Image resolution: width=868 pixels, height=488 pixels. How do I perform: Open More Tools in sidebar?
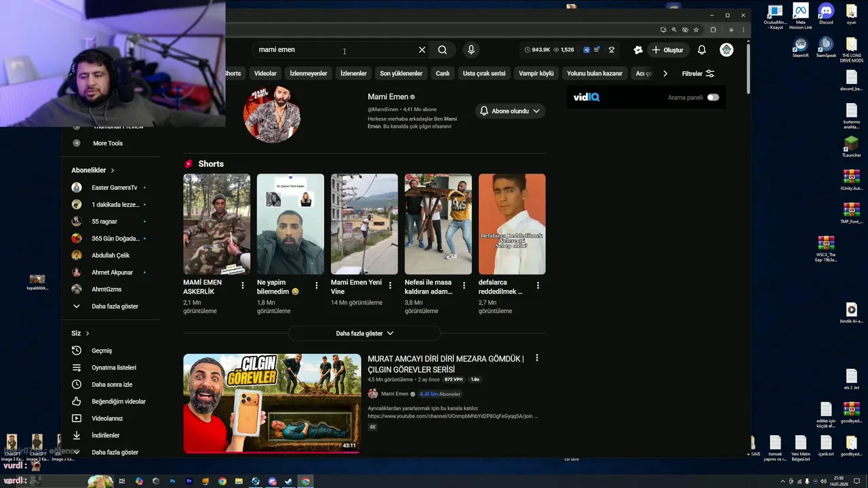[108, 143]
